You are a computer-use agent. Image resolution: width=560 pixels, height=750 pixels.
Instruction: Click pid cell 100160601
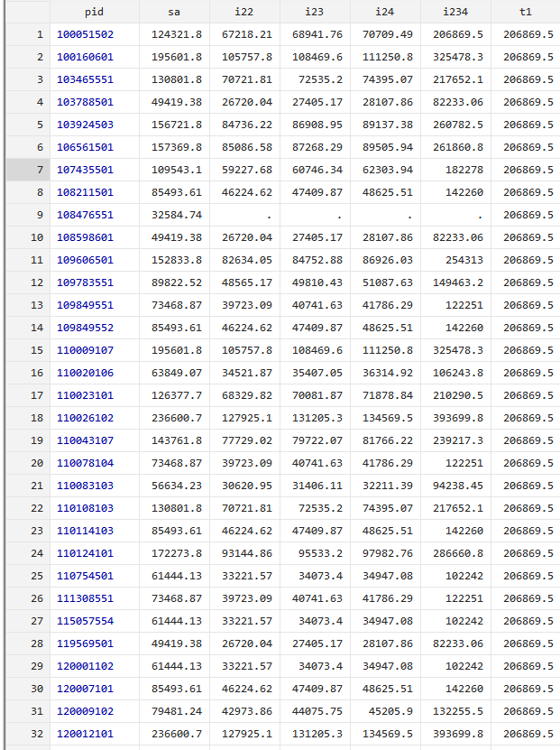[x=94, y=57]
